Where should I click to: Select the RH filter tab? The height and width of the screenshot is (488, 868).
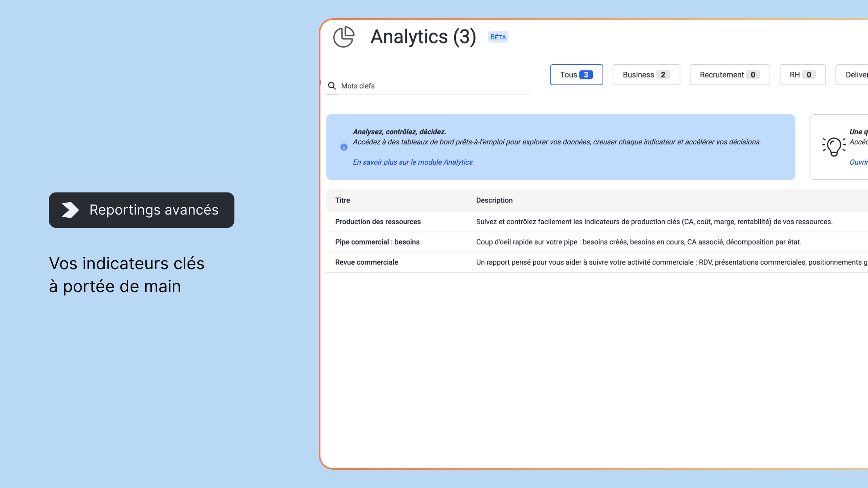click(x=802, y=75)
